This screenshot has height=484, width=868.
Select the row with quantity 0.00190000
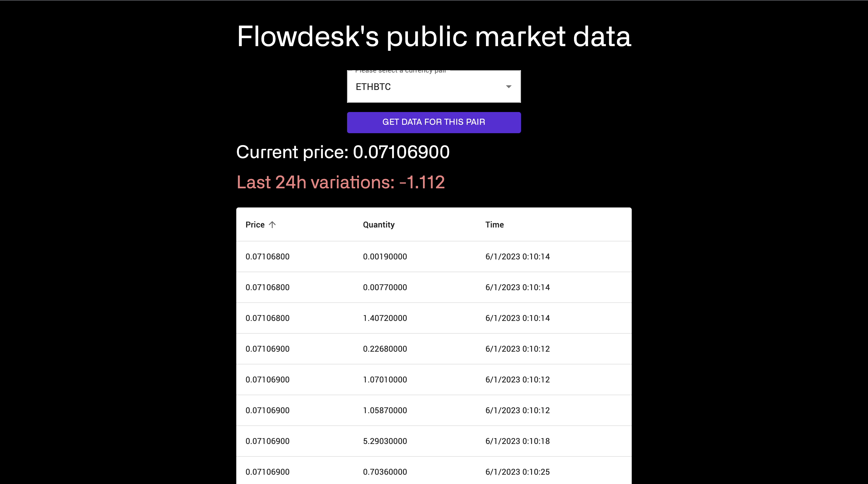[x=385, y=256]
